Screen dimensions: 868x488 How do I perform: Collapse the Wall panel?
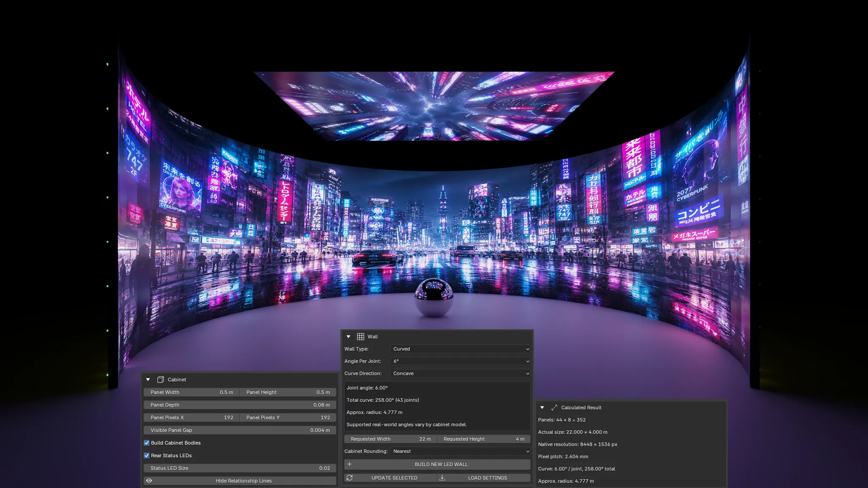coord(348,336)
